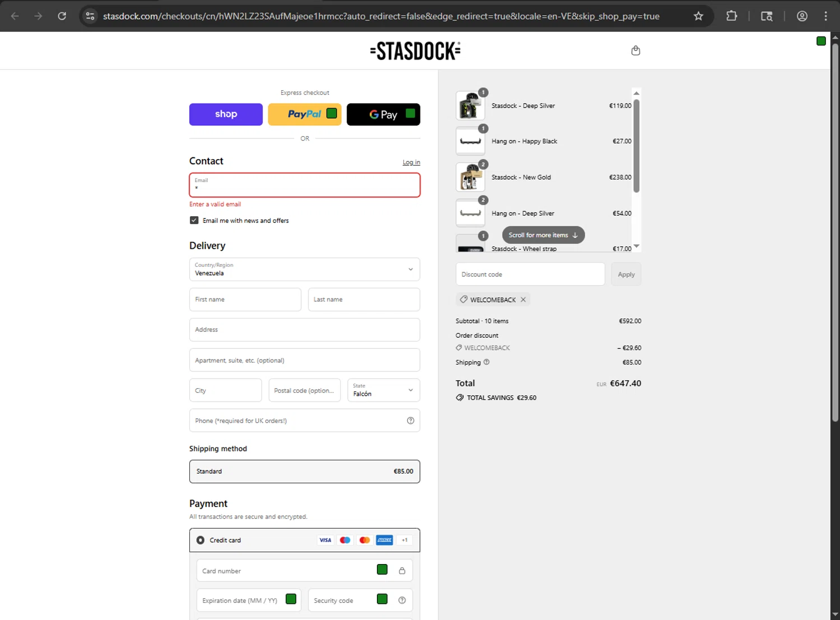Click the cart items list scrollbar

coord(636,146)
